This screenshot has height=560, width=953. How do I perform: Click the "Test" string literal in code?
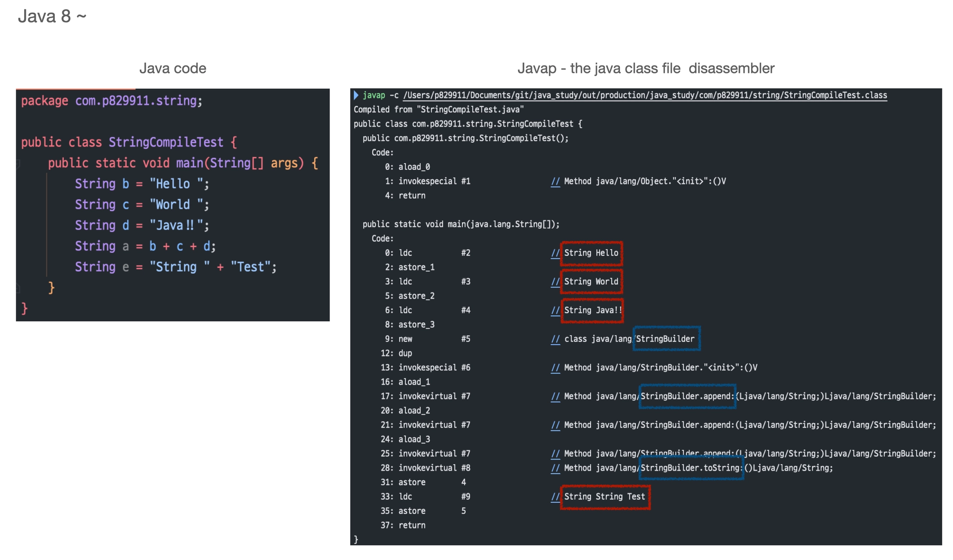[251, 267]
